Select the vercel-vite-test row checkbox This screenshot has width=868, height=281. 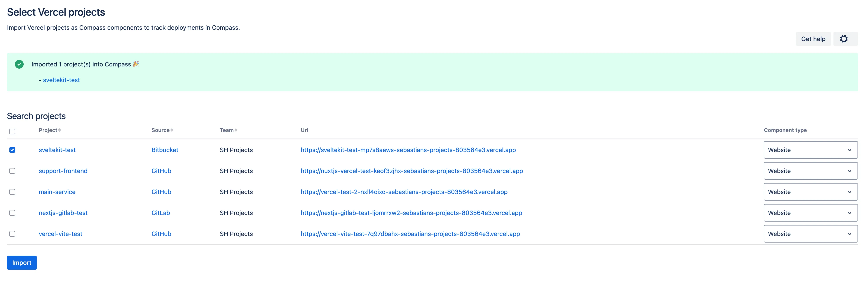12,234
